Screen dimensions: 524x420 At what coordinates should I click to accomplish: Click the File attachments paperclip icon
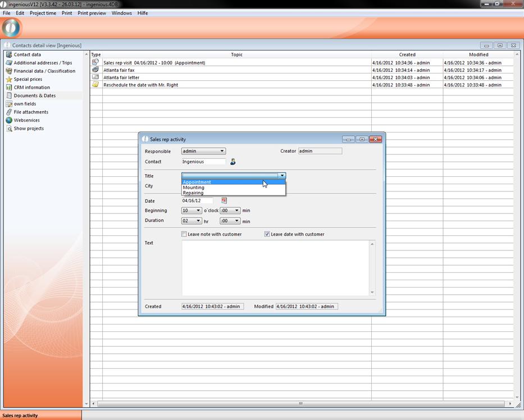[x=9, y=112]
